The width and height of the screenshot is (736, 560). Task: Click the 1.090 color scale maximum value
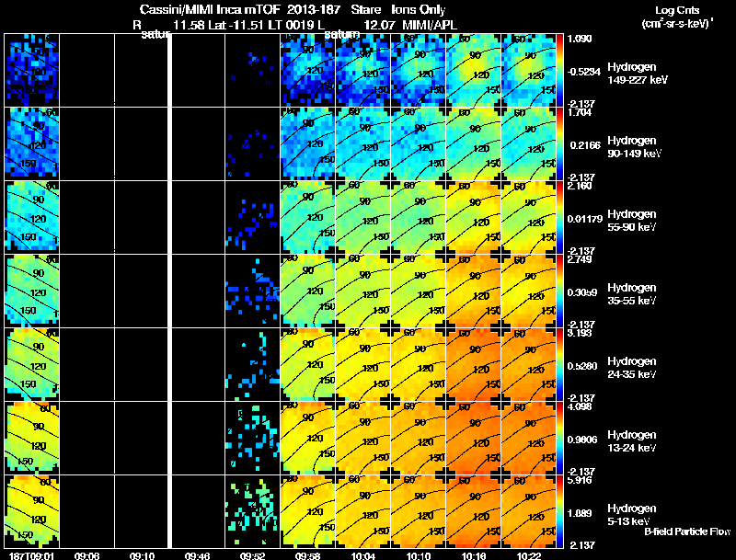coord(580,39)
